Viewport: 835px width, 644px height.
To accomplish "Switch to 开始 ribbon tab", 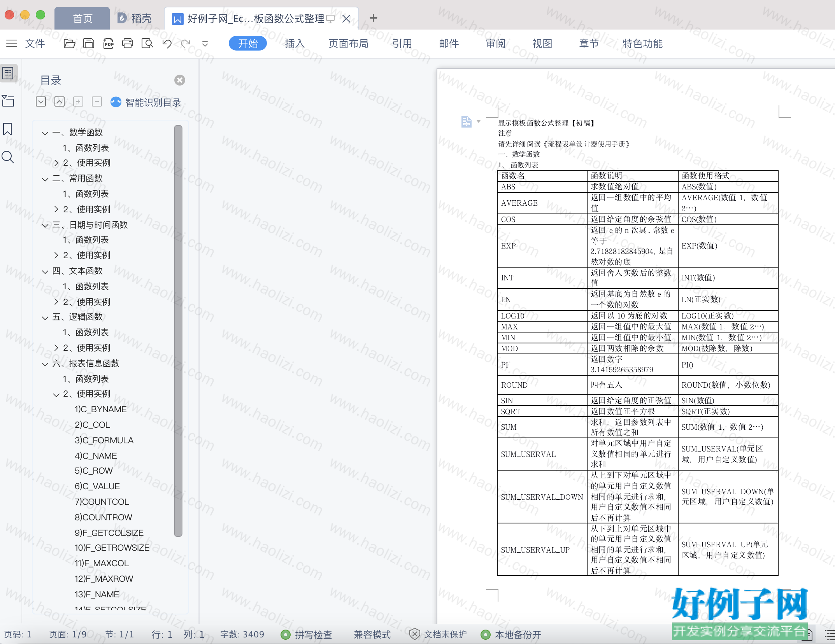I will pos(248,44).
